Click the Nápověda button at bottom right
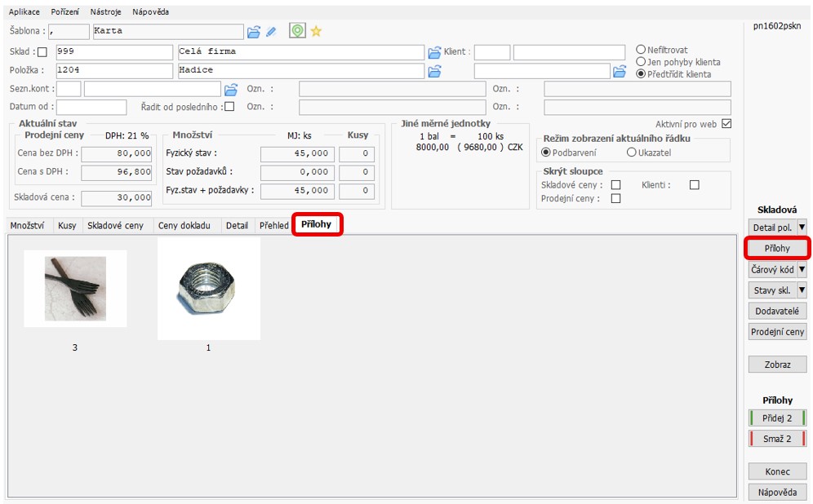The image size is (813, 504). coord(777,492)
